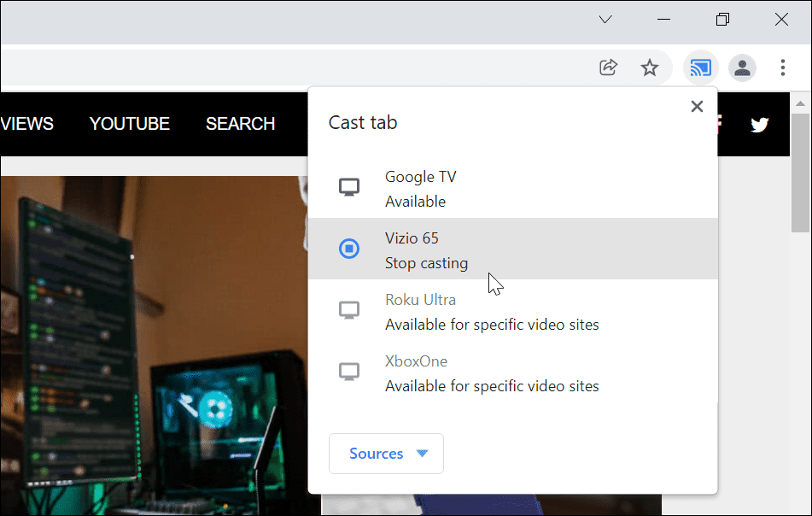Open the SEARCH navigation menu item

pos(240,124)
